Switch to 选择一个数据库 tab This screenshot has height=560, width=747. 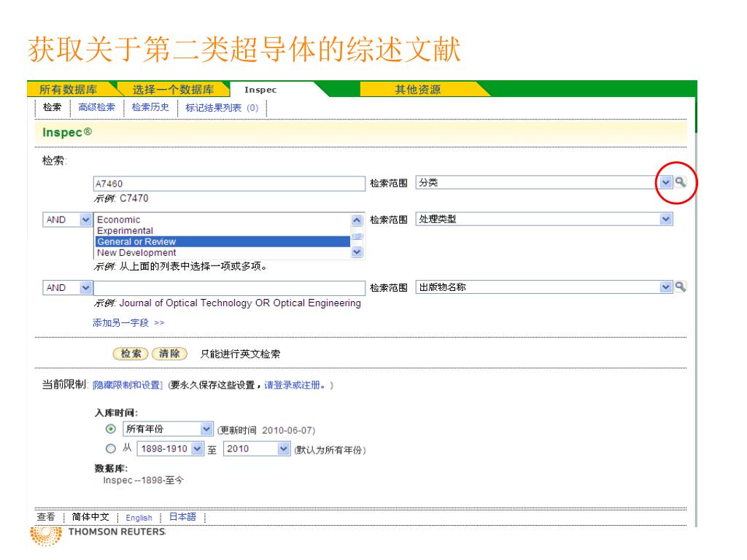point(173,90)
